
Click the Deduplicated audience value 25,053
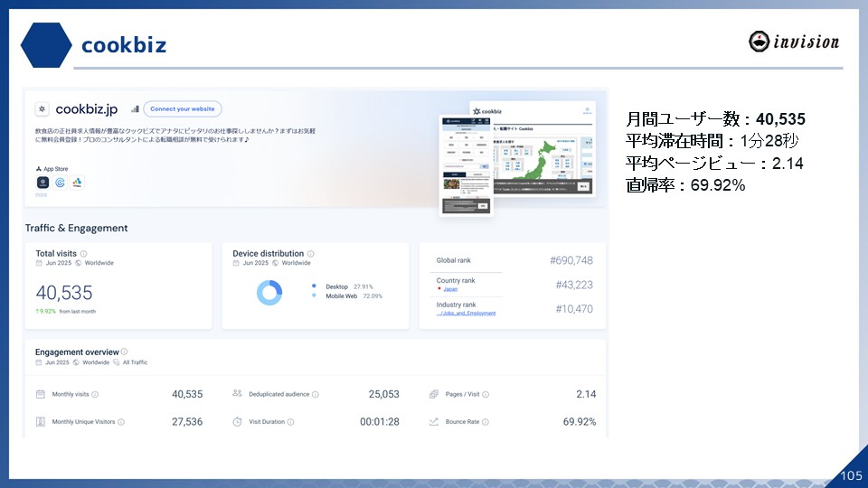[x=383, y=394]
